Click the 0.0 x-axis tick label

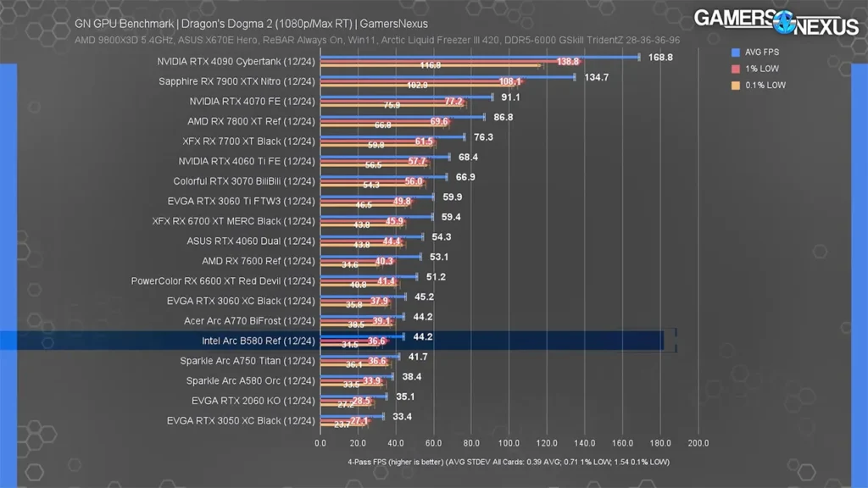(x=320, y=443)
